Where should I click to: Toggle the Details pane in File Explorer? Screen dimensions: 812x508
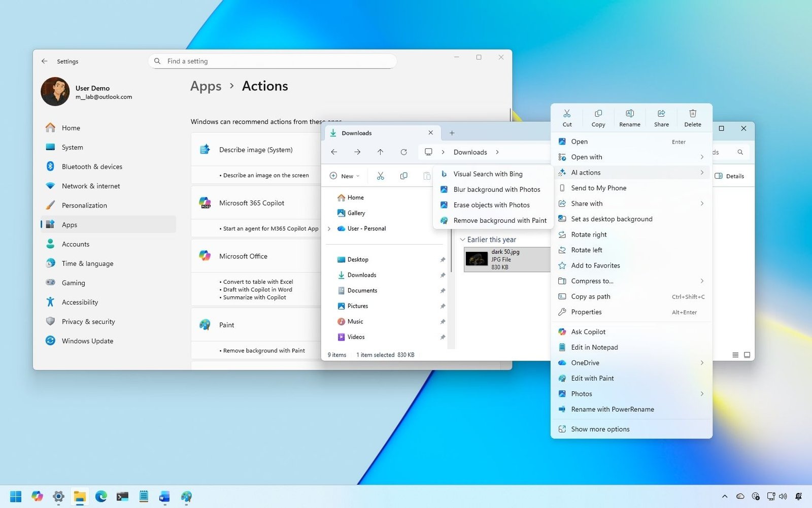tap(731, 176)
